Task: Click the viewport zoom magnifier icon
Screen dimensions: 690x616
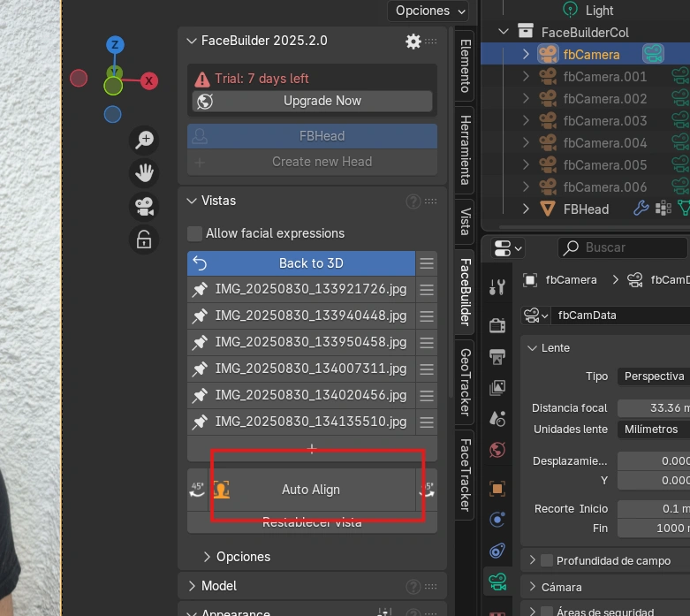Action: point(144,140)
